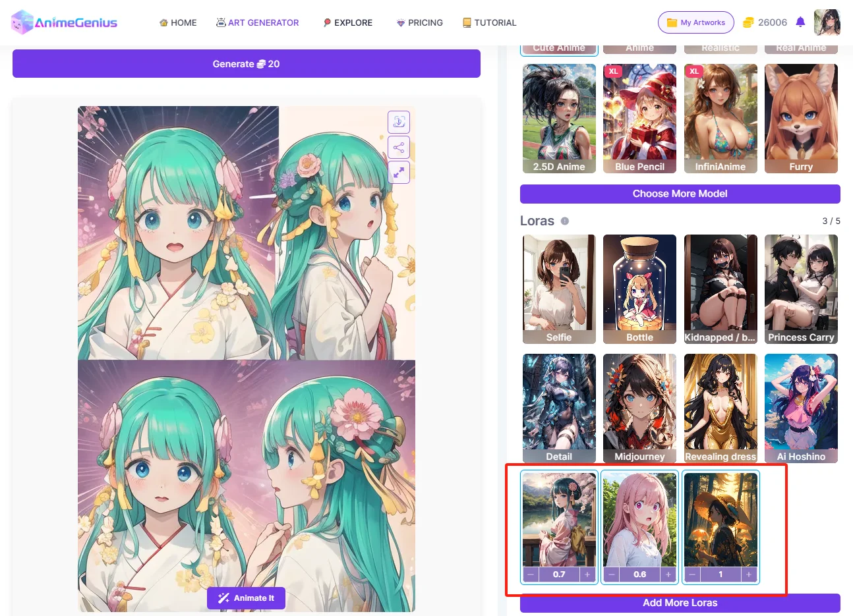Decrease the 0.6 Lora weight with minus
The width and height of the screenshot is (853, 616).
coord(612,574)
